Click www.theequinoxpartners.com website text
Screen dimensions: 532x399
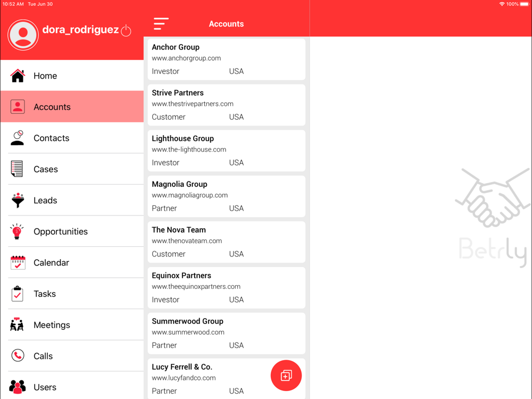pyautogui.click(x=196, y=286)
